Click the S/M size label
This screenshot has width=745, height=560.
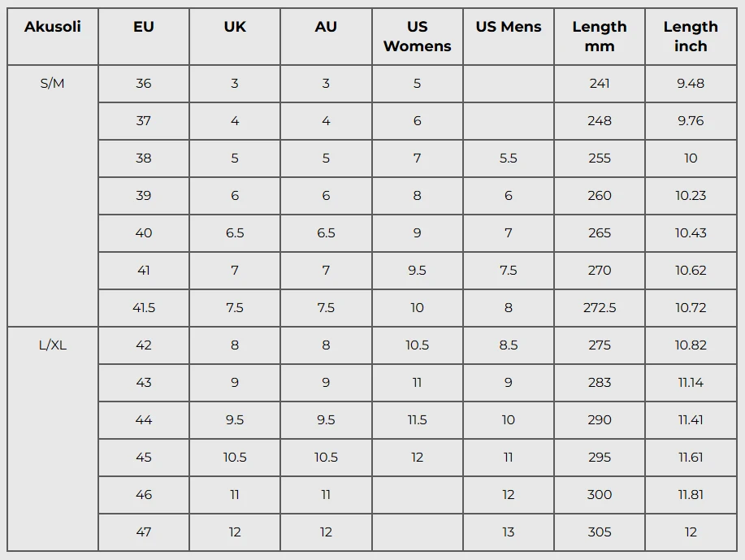point(53,84)
